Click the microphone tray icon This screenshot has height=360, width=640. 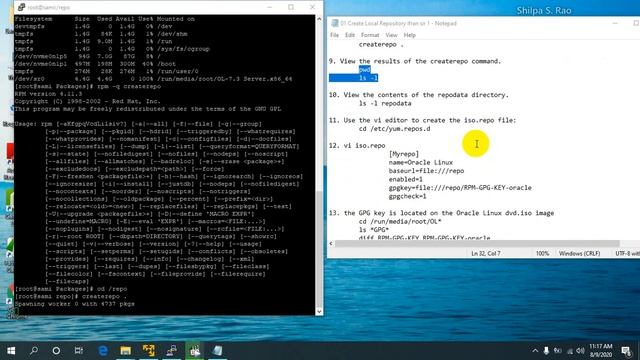(x=546, y=351)
